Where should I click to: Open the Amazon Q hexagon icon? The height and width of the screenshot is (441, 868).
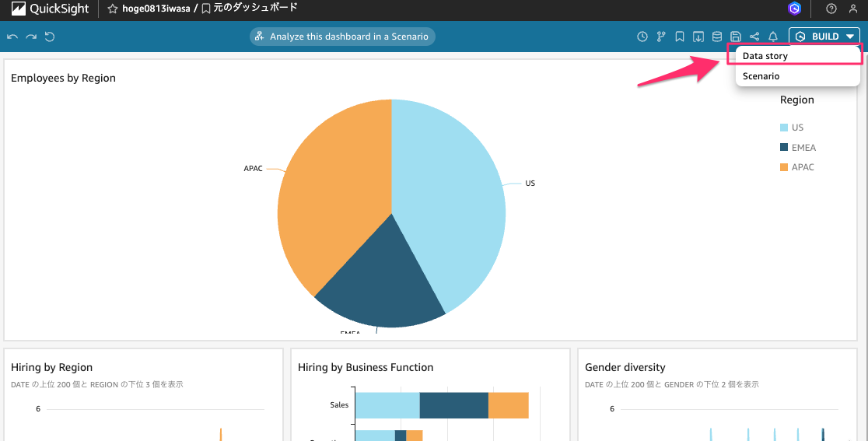(x=794, y=9)
